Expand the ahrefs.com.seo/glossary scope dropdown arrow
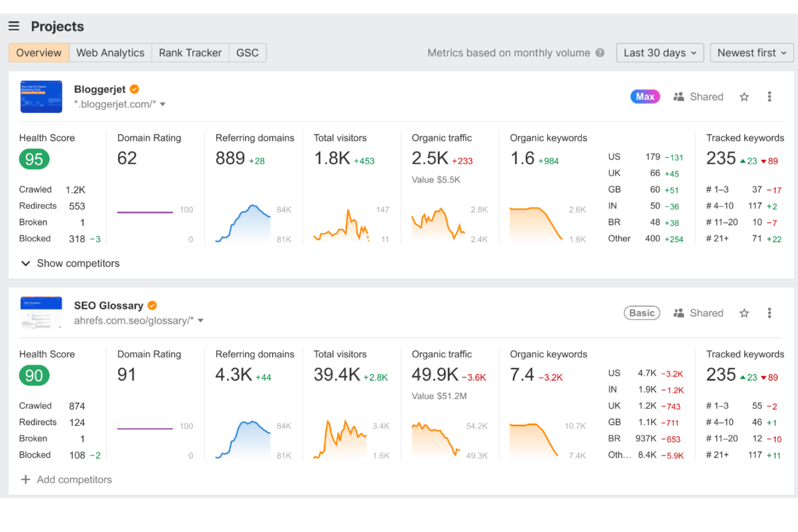The image size is (798, 532). [x=201, y=321]
